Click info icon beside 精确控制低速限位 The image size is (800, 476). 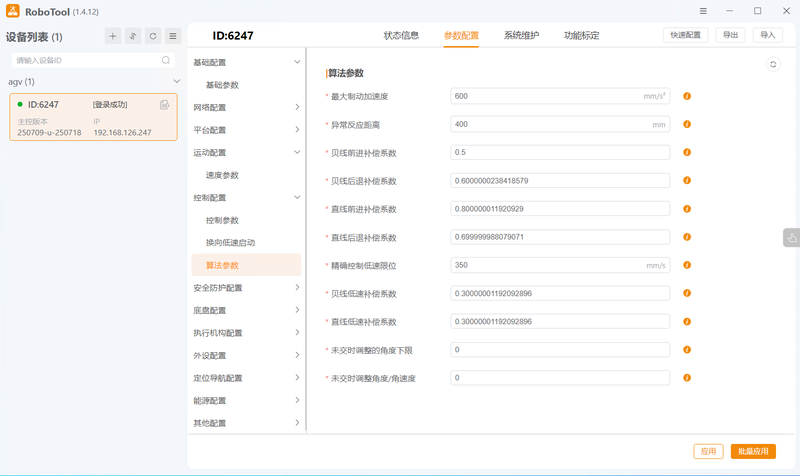pos(687,266)
